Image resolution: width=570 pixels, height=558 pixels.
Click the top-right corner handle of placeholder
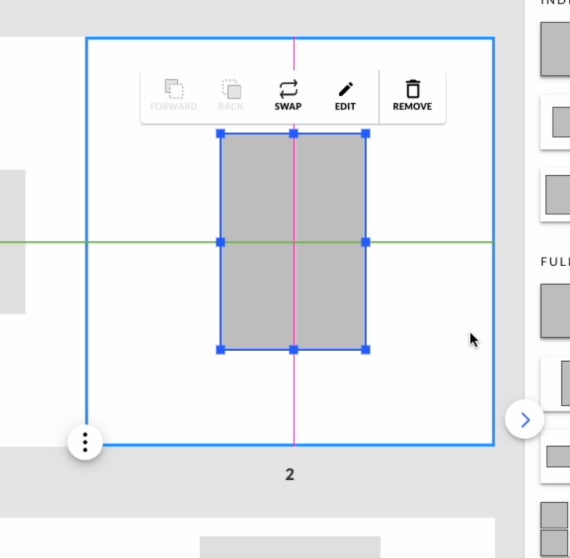pyautogui.click(x=366, y=134)
